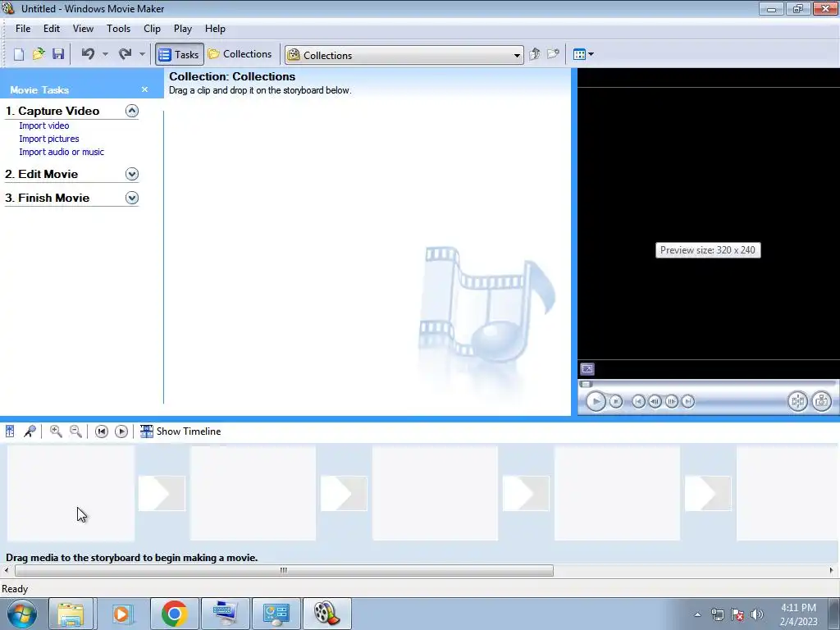Open the undo history dropdown arrow
The height and width of the screenshot is (630, 840).
coord(105,54)
